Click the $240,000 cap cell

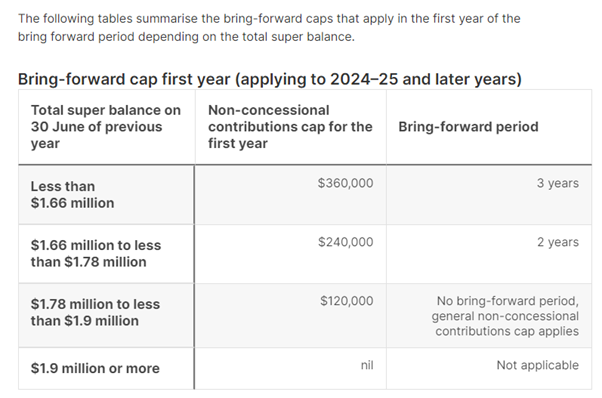(290, 254)
